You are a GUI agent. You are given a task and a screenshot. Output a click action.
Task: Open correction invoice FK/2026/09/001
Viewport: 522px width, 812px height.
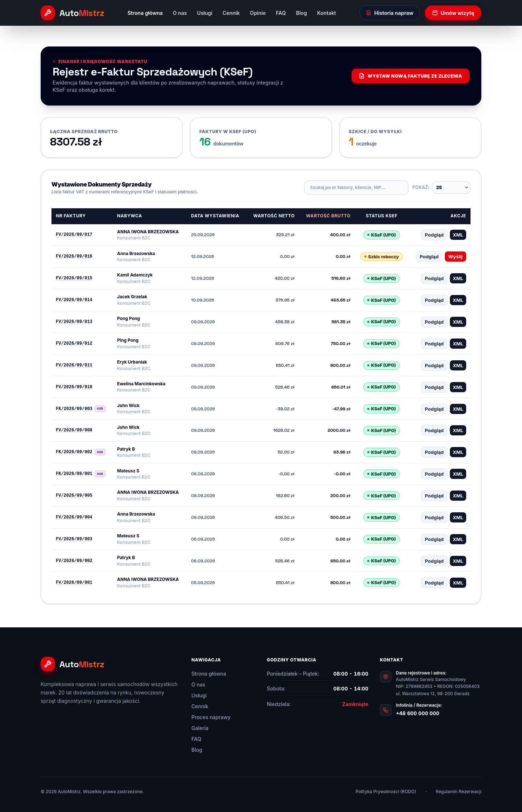(x=74, y=474)
